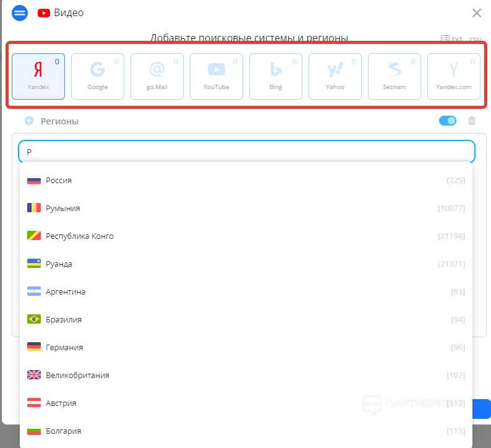Click the txt import option
The image size is (491, 448).
(x=452, y=39)
